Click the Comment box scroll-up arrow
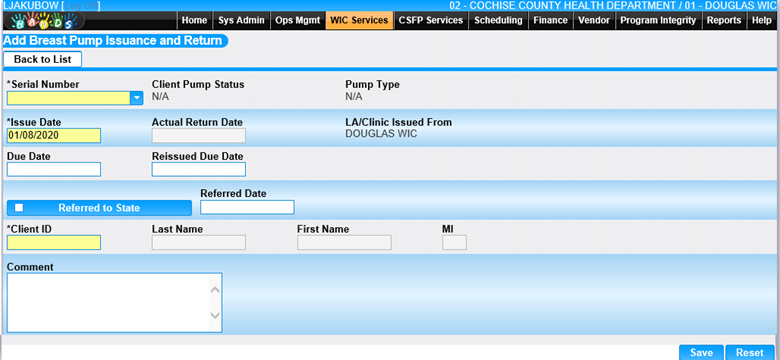780x360 pixels. point(215,290)
